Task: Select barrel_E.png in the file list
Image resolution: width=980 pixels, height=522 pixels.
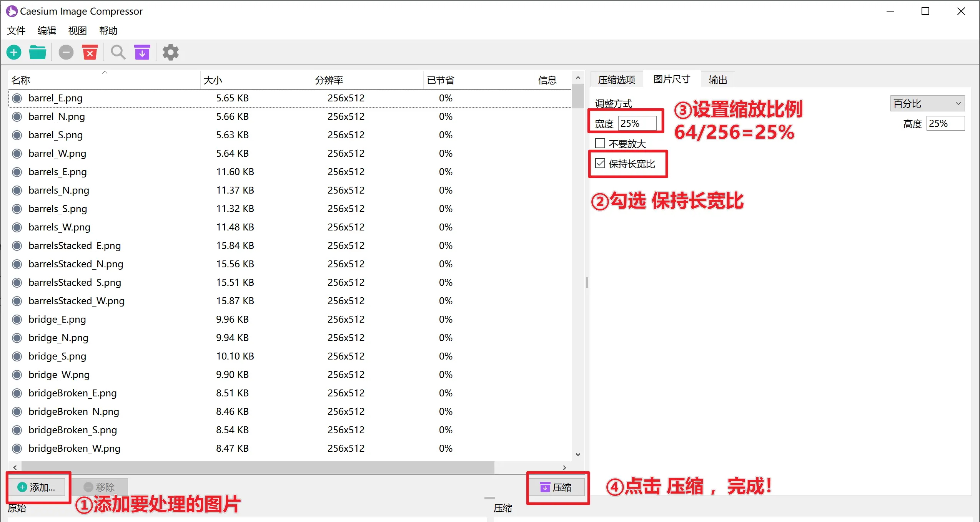Action: point(55,98)
